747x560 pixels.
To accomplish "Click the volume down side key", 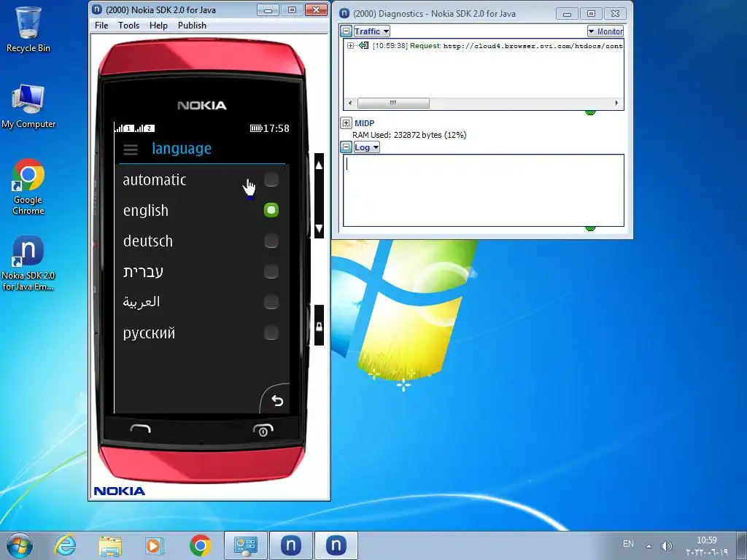I will pos(320,227).
